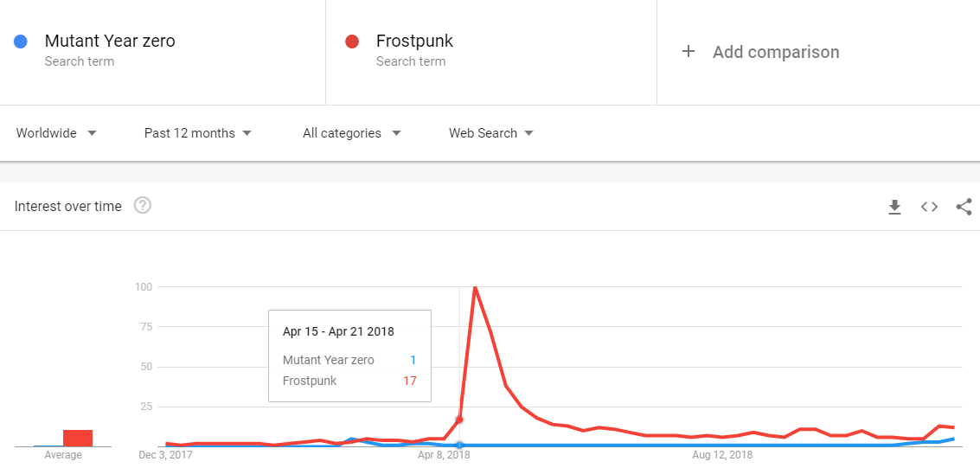Viewport: 980px width, 468px height.
Task: Click the Interest over time heading
Action: coord(68,206)
